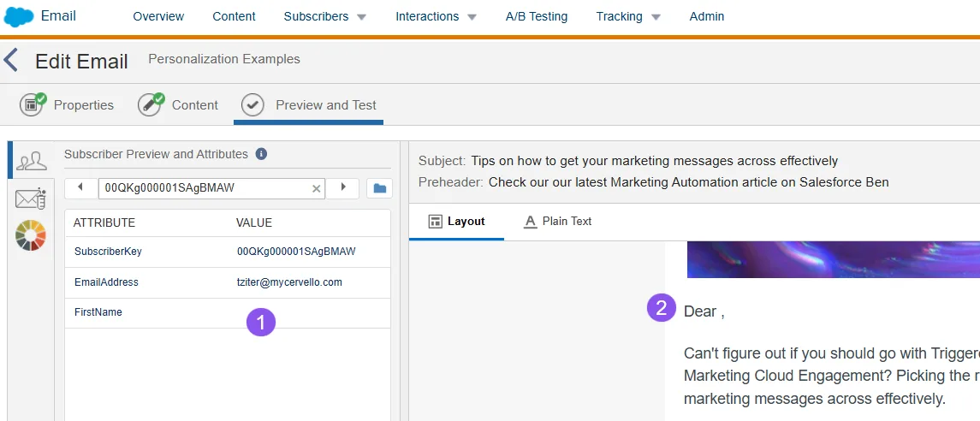980x421 pixels.
Task: Click the Plain Text tab icon
Action: tap(530, 221)
